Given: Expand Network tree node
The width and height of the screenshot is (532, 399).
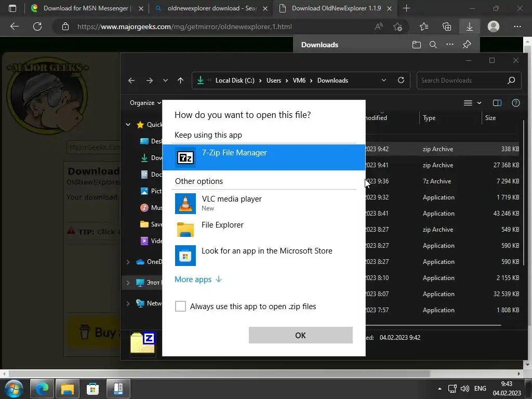Looking at the screenshot, I should click(x=128, y=303).
